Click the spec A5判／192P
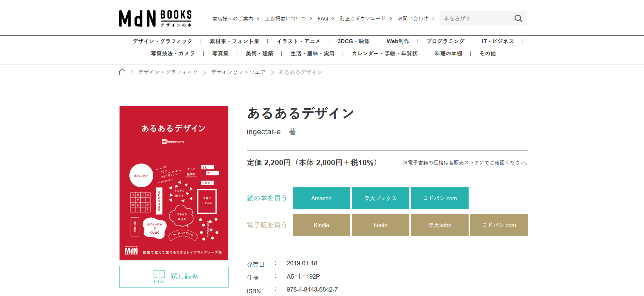 pyautogui.click(x=303, y=277)
